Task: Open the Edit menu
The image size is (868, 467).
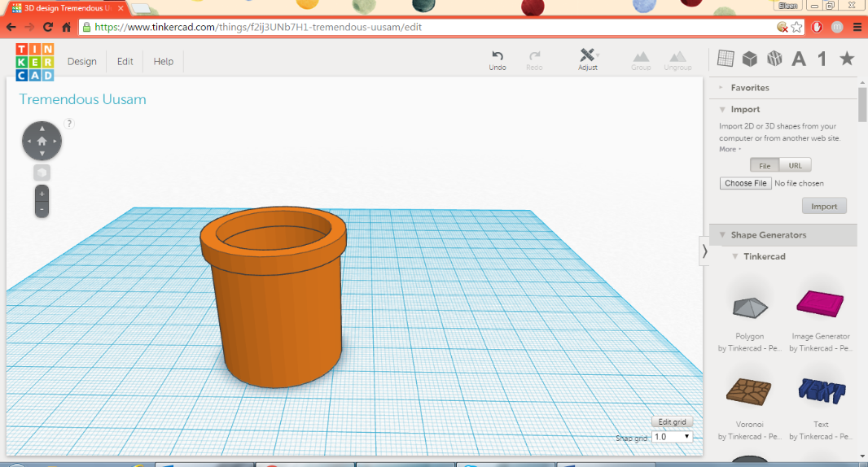Action: click(x=125, y=61)
